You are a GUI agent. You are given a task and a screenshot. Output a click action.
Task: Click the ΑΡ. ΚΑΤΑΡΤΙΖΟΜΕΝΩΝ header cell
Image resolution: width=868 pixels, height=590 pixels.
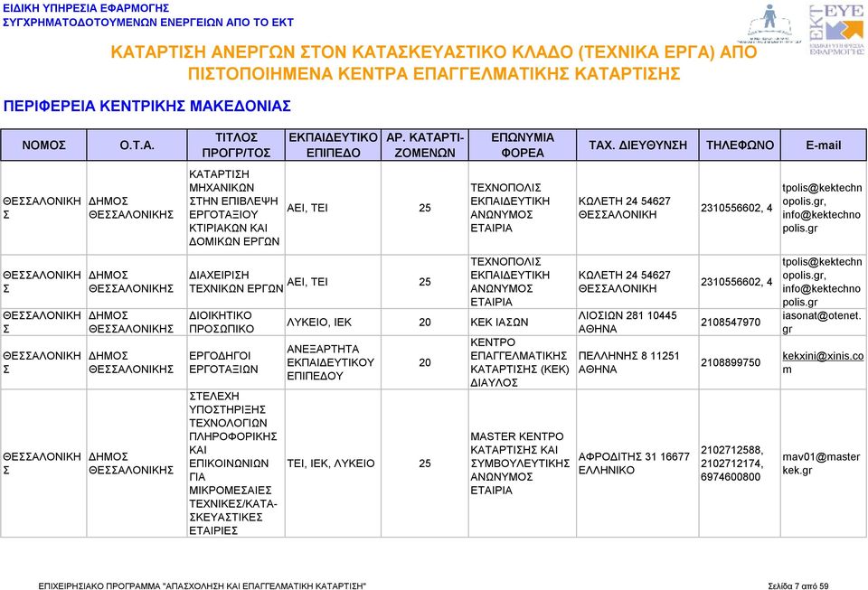(x=425, y=145)
